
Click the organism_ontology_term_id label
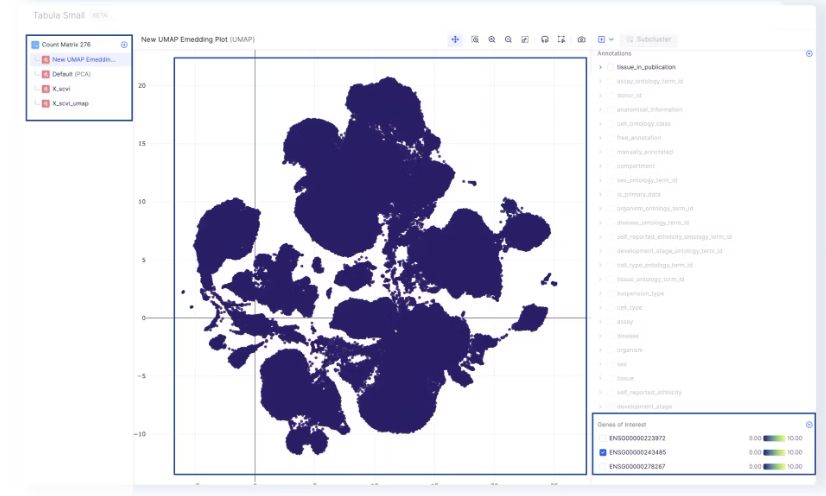(x=655, y=209)
